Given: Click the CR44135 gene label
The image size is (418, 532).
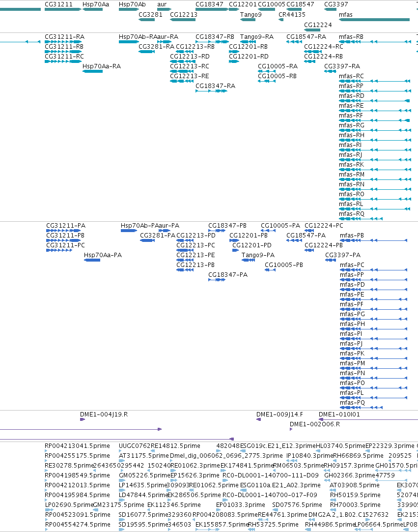Looking at the screenshot, I should tap(292, 15).
